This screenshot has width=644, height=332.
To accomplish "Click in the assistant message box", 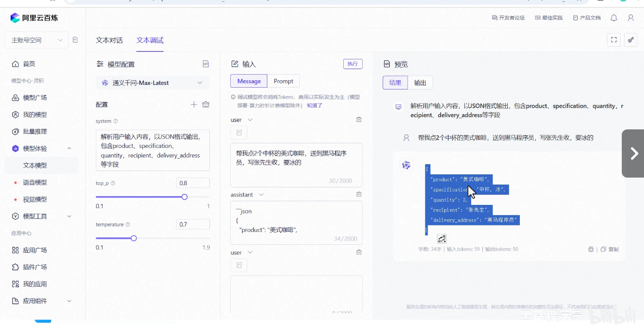I will 297,223.
